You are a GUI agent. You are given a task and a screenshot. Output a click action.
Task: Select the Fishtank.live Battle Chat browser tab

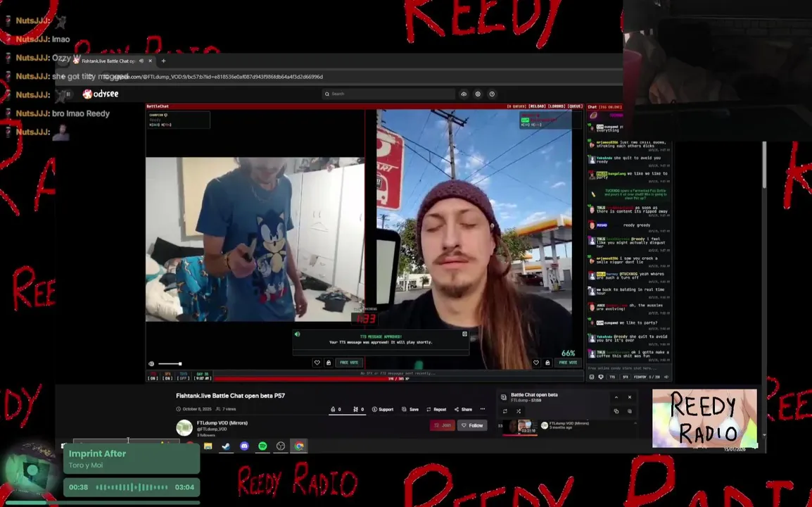(x=113, y=61)
